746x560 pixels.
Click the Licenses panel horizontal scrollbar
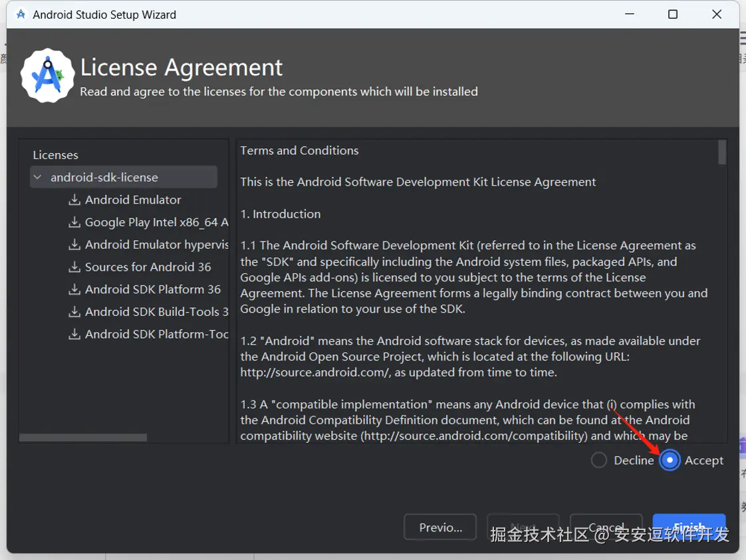(x=83, y=438)
